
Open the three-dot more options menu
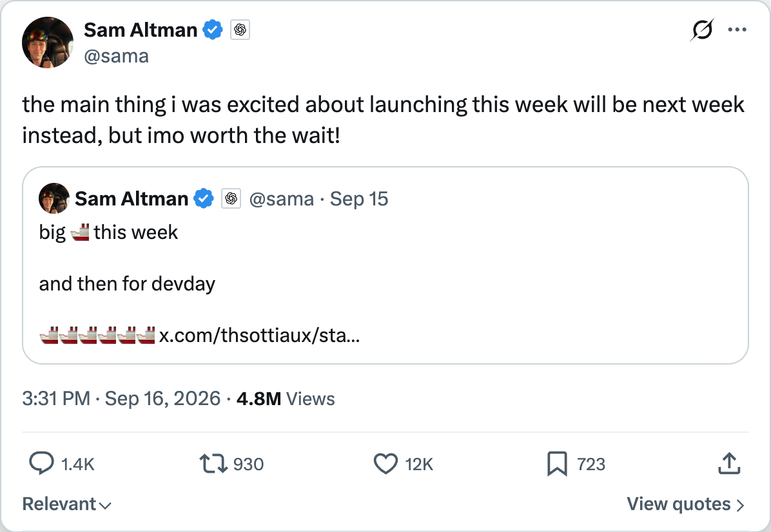point(737,30)
